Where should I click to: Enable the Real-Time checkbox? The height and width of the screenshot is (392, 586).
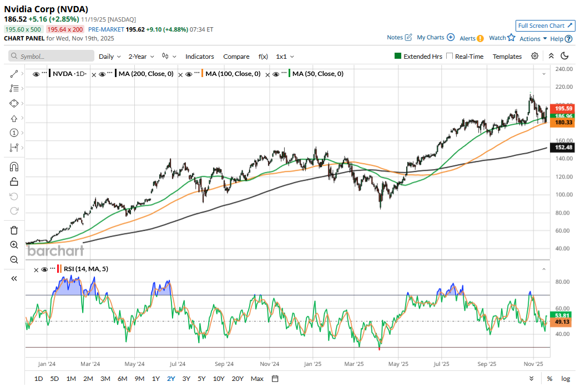tap(449, 57)
